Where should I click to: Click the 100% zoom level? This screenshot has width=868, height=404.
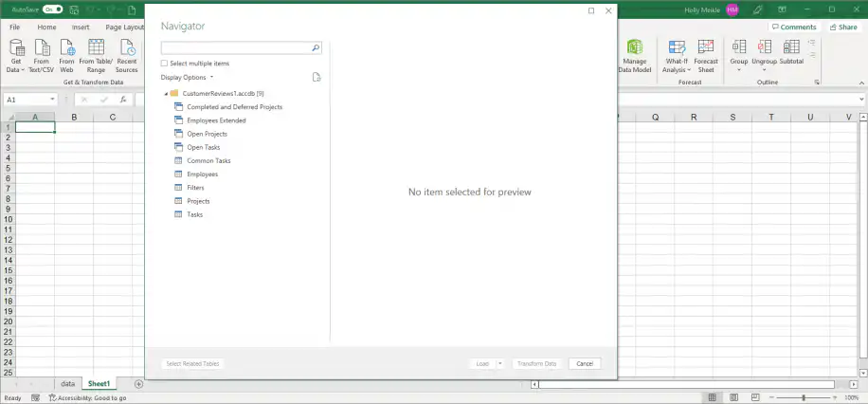point(851,398)
